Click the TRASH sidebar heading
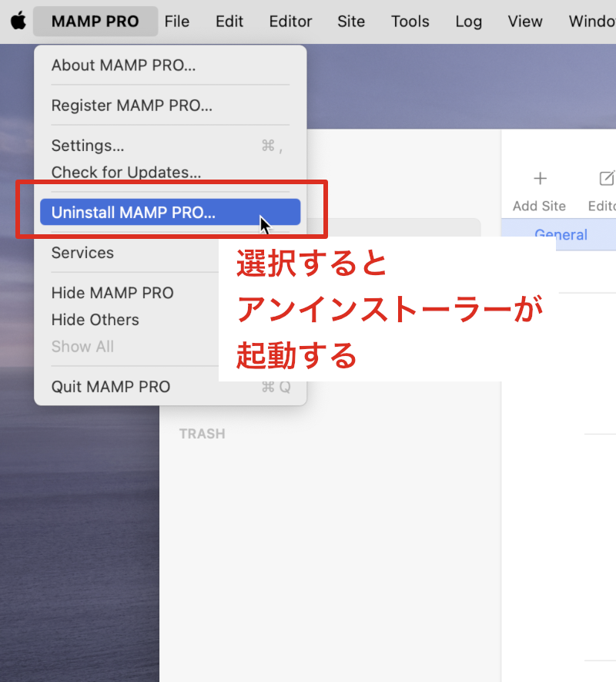The height and width of the screenshot is (682, 616). point(203,434)
